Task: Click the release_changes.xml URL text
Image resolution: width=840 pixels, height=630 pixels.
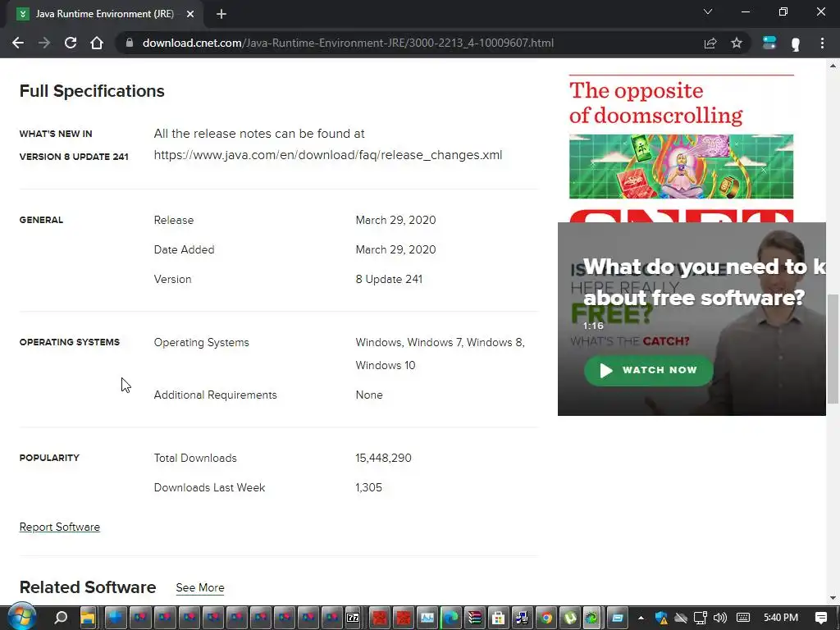Action: tap(328, 155)
